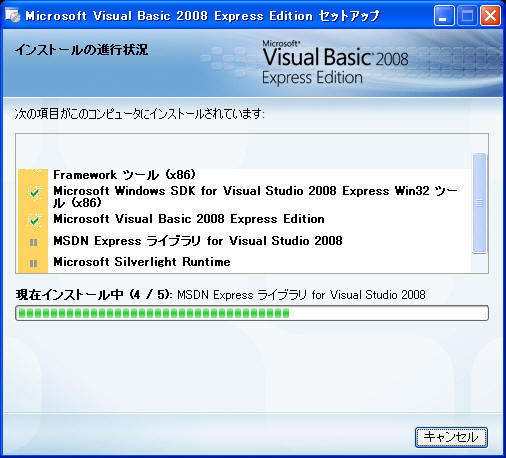Click checkmark icon beside Visual Basic 2008 Express Edition
506x458 pixels.
[34, 221]
